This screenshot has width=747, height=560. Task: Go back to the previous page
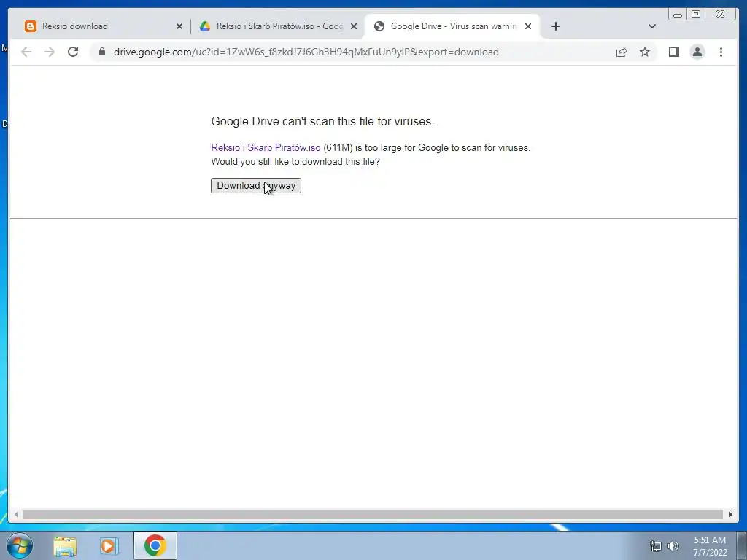coord(26,52)
